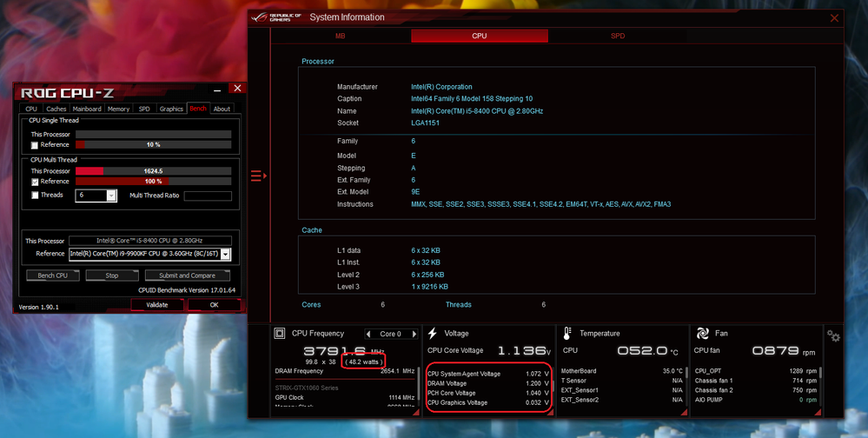
Task: Click the AIO PUMP fan row
Action: (756, 400)
